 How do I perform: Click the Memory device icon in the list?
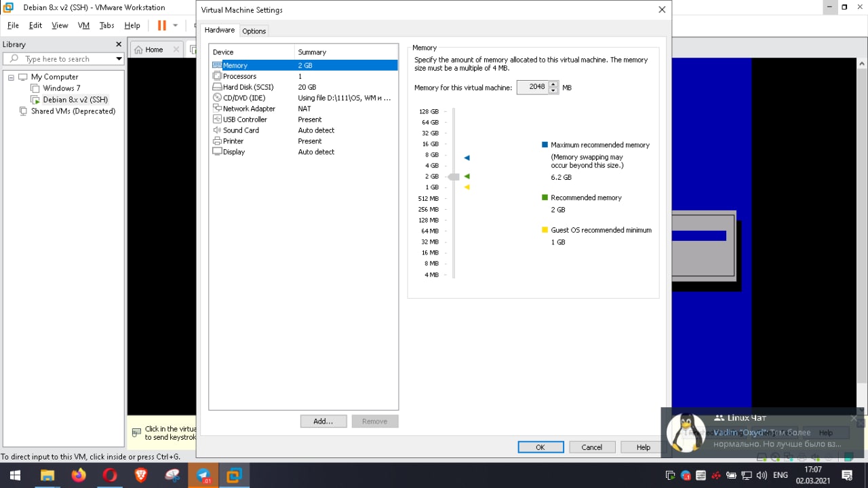217,65
